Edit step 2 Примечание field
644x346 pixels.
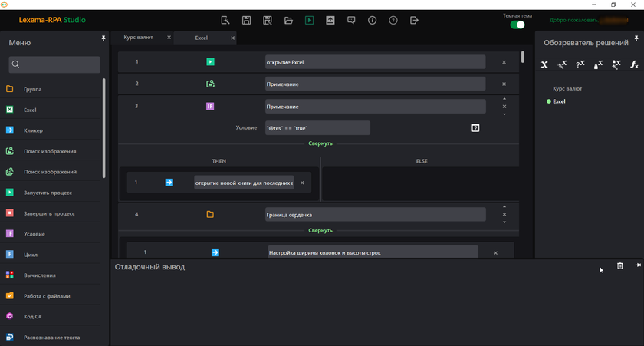376,84
